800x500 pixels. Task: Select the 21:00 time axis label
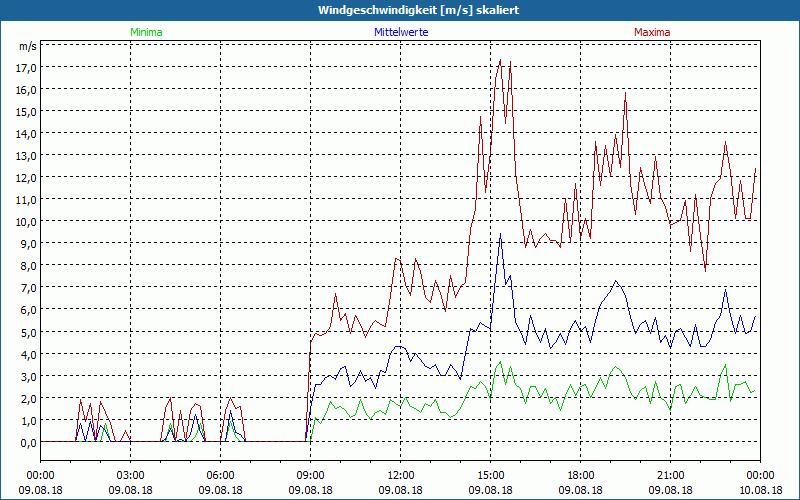[671, 475]
